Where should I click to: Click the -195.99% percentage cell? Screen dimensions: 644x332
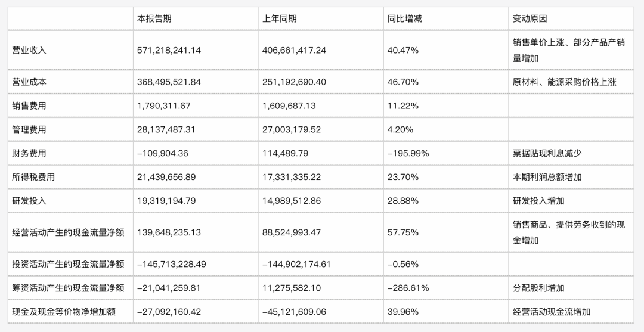[x=408, y=153]
